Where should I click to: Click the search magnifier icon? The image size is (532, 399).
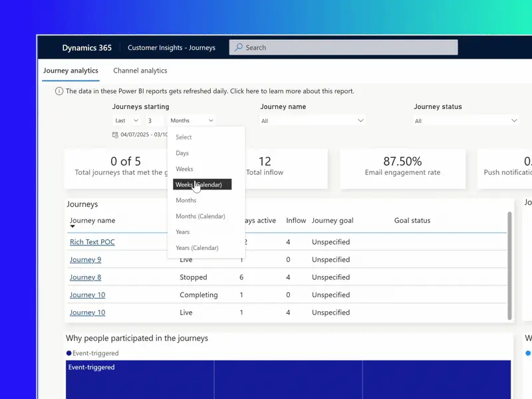point(239,48)
